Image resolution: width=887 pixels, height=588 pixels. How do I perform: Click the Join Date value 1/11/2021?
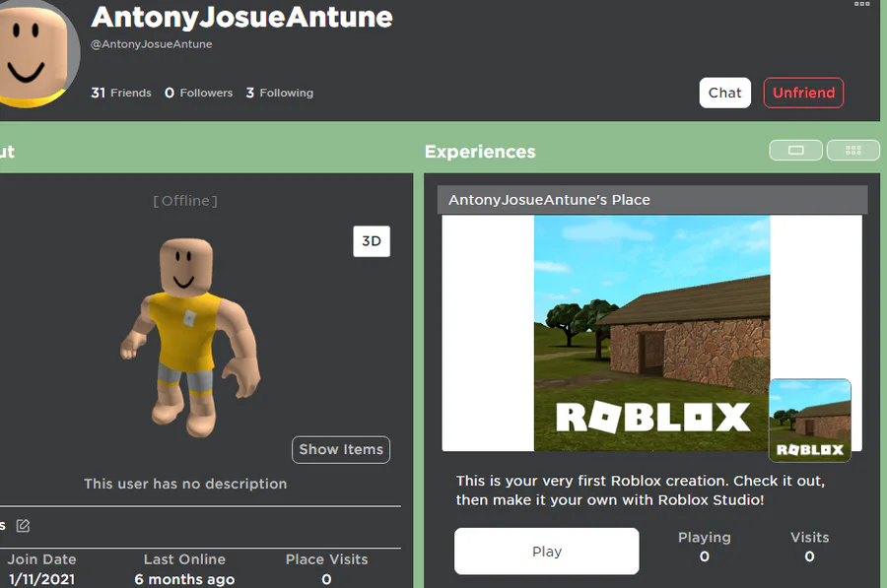pyautogui.click(x=41, y=579)
